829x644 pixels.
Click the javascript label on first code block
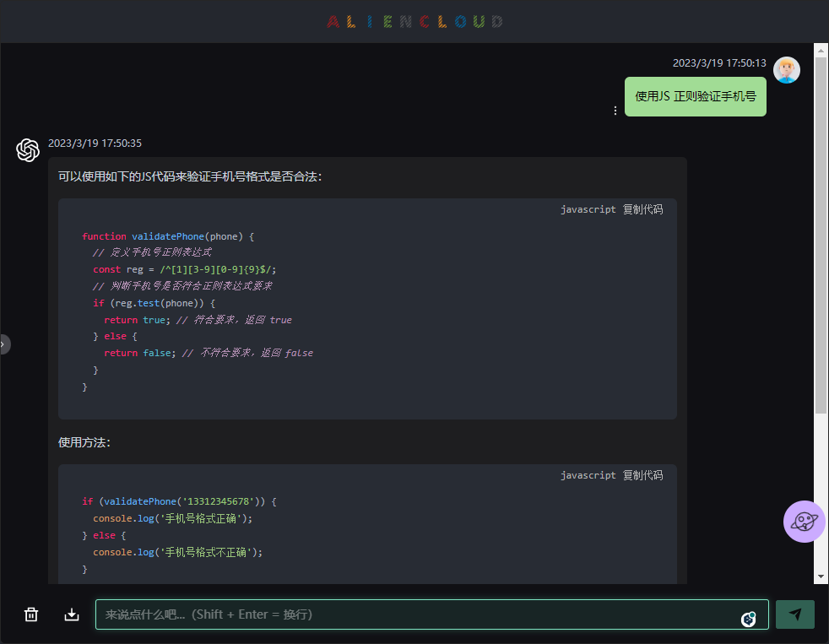(588, 209)
